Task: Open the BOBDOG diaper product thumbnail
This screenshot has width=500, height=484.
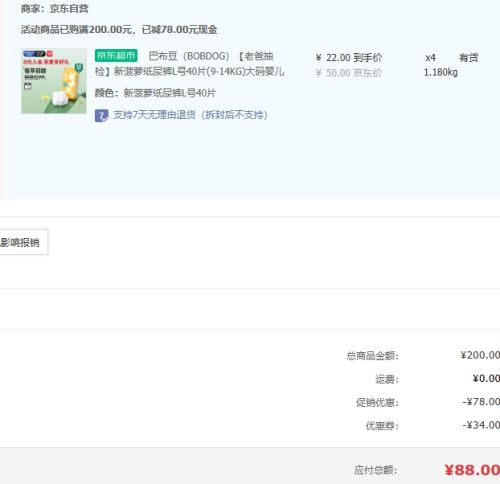Action: tap(54, 81)
